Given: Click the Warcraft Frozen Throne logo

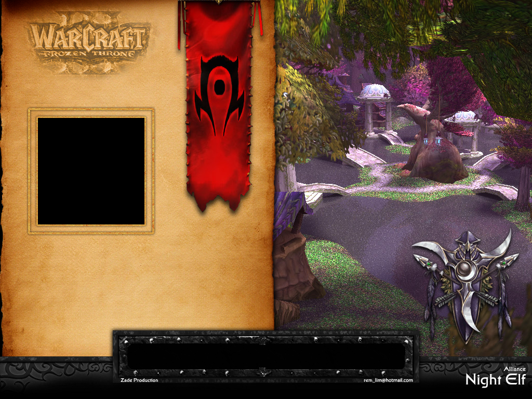Looking at the screenshot, I should tap(89, 42).
